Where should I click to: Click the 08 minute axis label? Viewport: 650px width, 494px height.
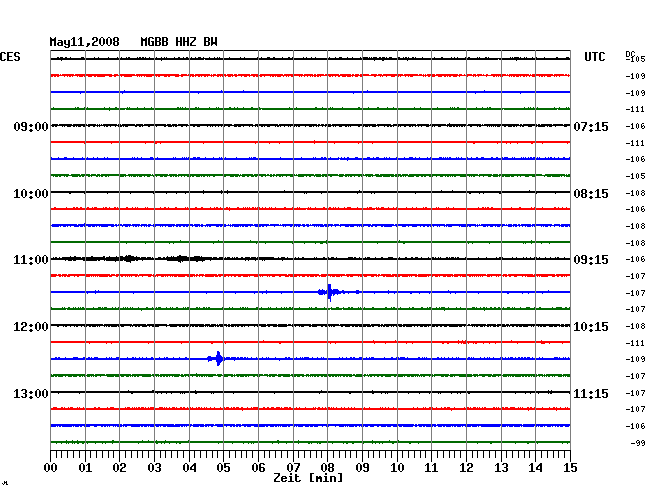pyautogui.click(x=327, y=468)
